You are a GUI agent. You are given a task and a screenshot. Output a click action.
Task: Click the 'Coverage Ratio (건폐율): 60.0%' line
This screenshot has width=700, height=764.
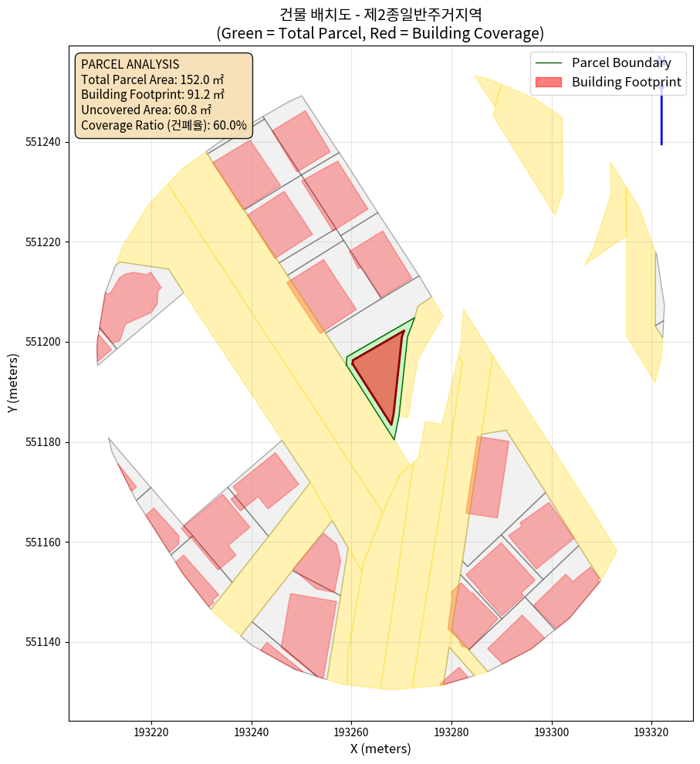[164, 125]
